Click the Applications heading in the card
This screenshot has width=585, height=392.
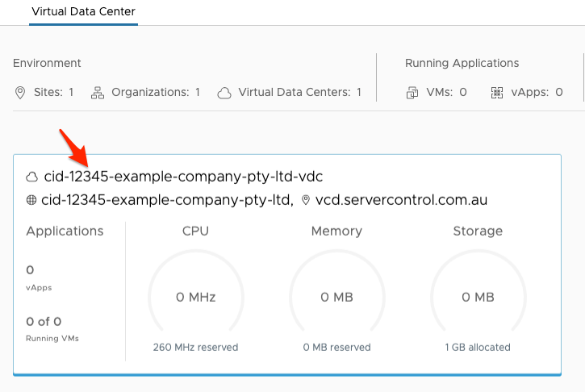[x=65, y=231]
